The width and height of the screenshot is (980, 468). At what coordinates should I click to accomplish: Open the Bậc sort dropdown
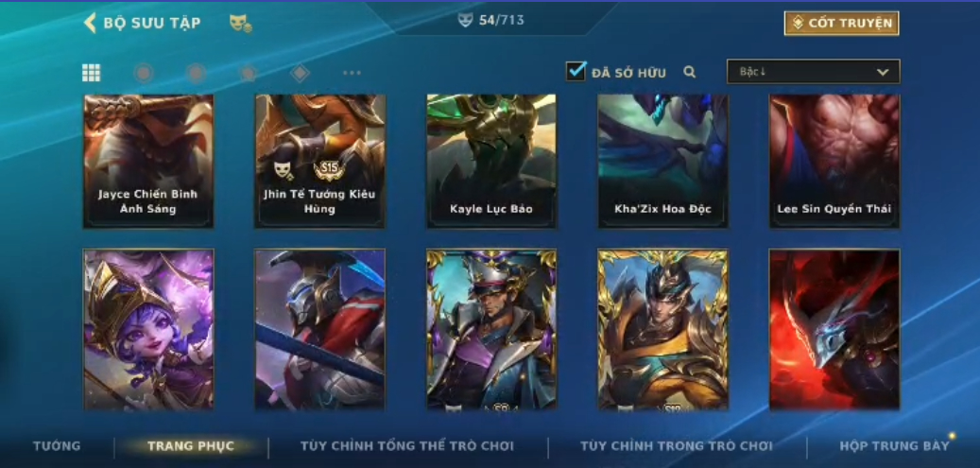813,71
